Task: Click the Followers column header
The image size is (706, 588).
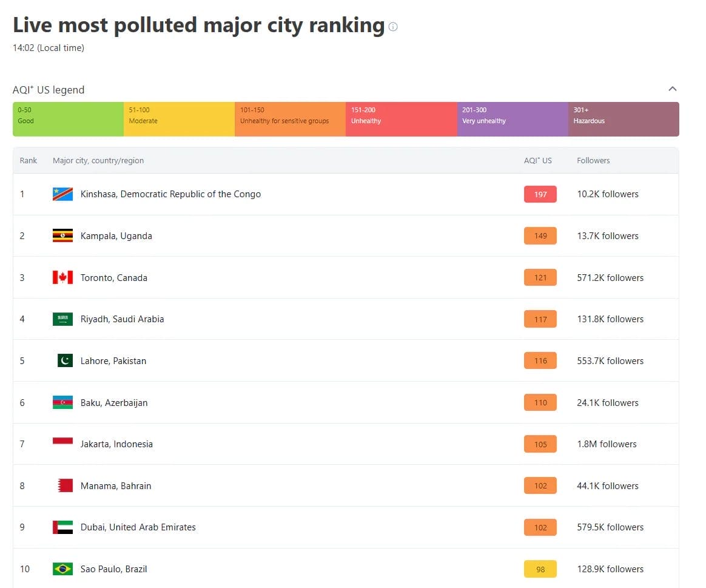Action: (593, 161)
